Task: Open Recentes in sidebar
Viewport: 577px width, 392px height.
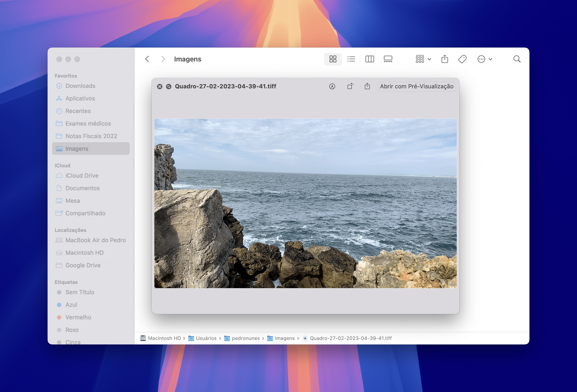Action: coord(91,111)
